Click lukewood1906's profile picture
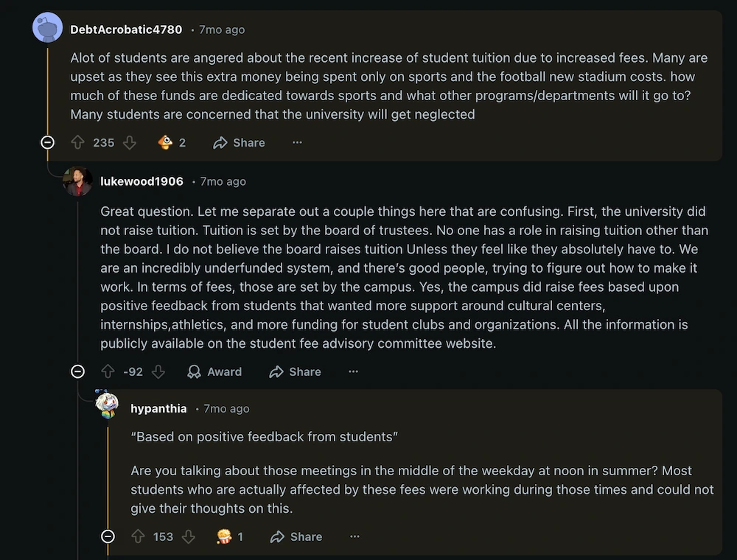 [77, 180]
